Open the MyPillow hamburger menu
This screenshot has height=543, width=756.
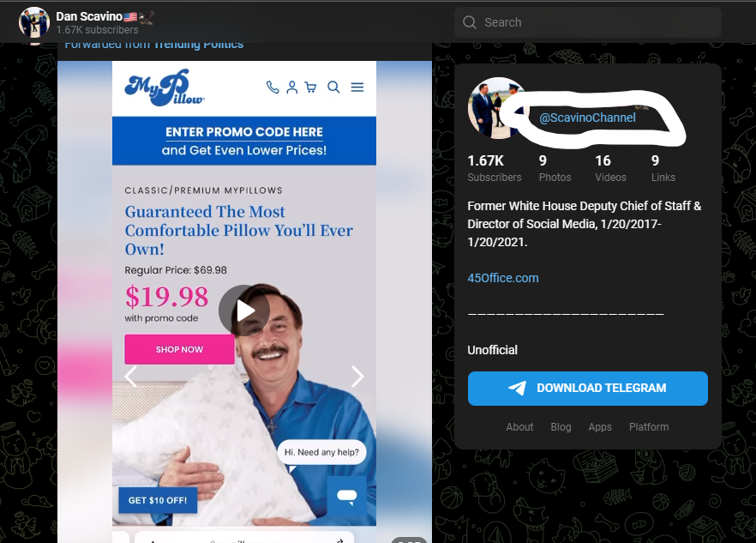click(357, 87)
